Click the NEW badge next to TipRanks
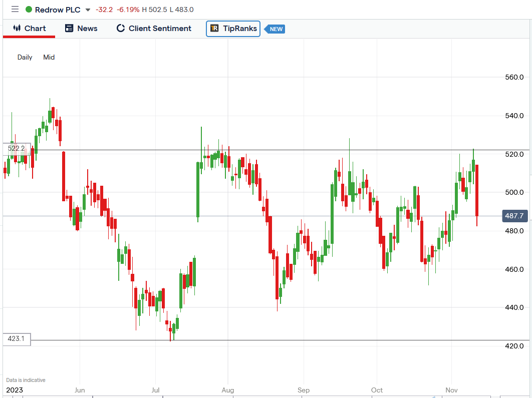 [275, 29]
